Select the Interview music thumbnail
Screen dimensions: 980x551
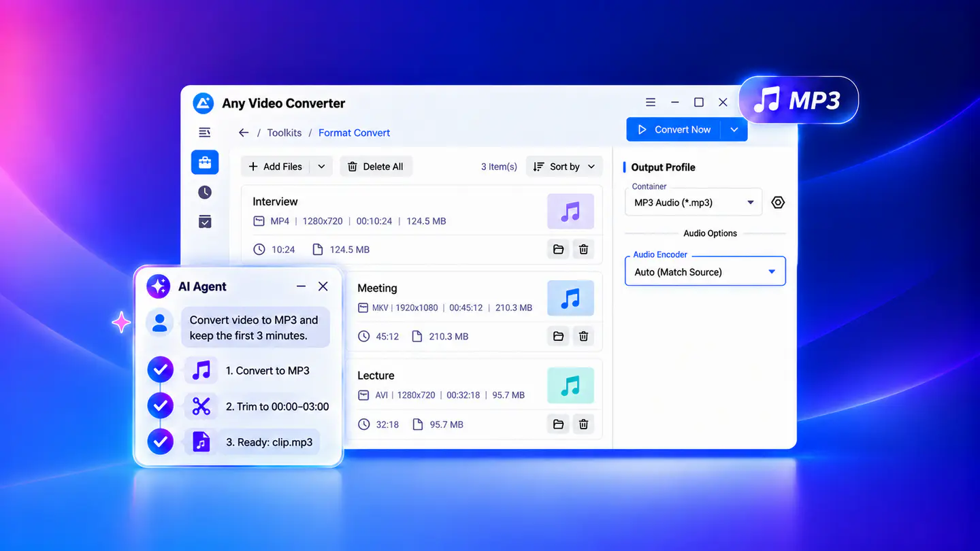tap(570, 212)
